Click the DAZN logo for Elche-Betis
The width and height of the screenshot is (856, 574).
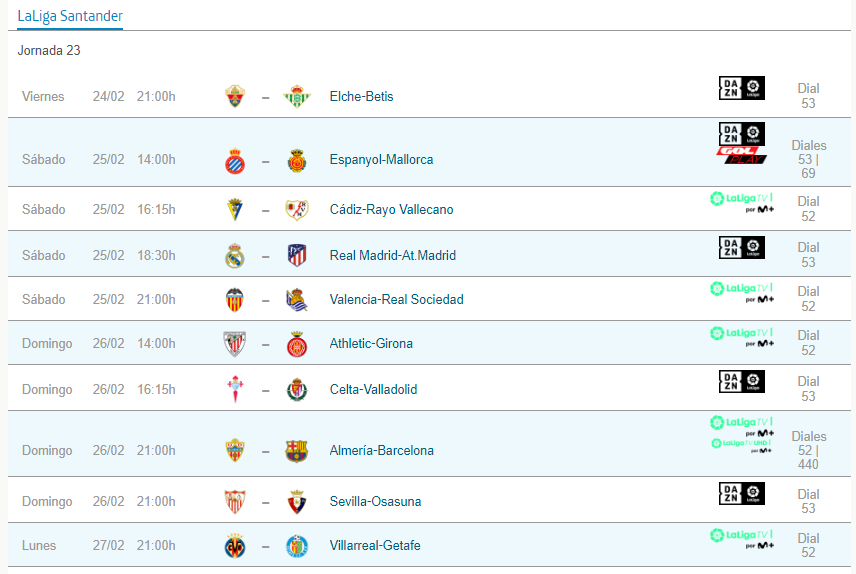[x=741, y=88]
